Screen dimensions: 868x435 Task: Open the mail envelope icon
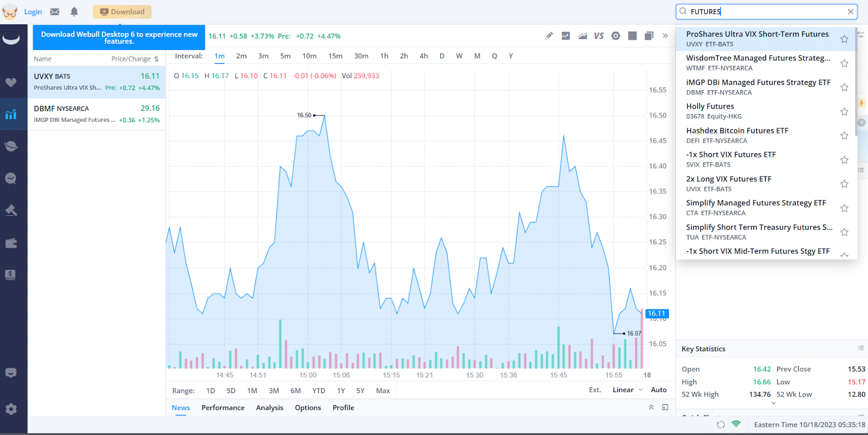pyautogui.click(x=55, y=11)
